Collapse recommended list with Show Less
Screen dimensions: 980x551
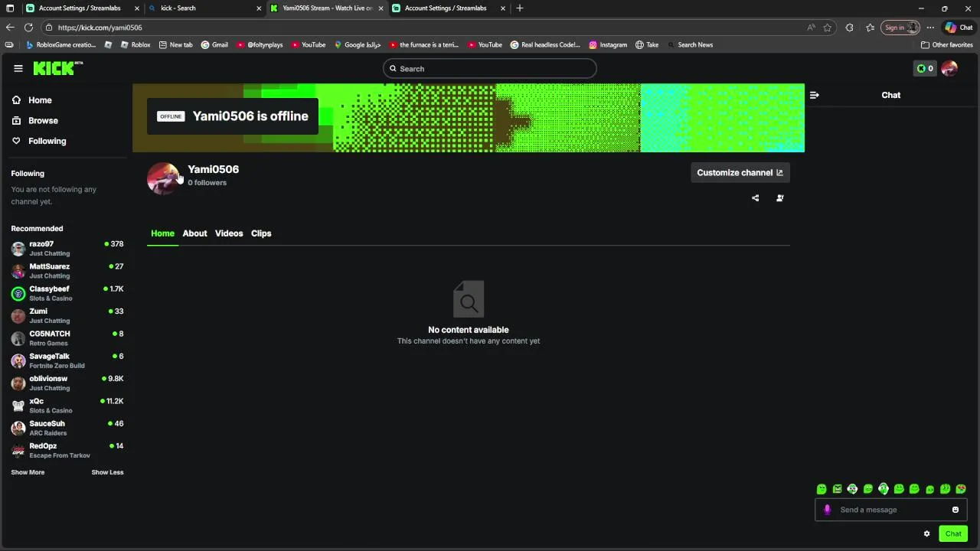point(107,472)
